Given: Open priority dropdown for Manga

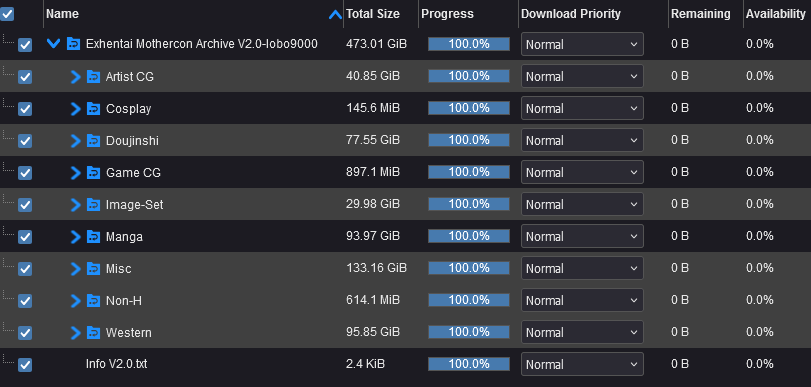Looking at the screenshot, I should click(x=582, y=236).
